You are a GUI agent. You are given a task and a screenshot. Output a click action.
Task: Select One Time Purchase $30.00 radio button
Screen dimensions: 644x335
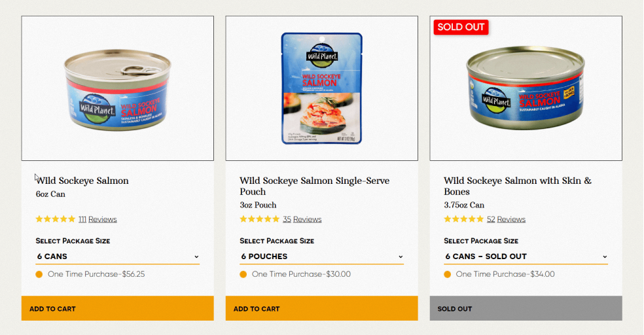click(x=243, y=274)
